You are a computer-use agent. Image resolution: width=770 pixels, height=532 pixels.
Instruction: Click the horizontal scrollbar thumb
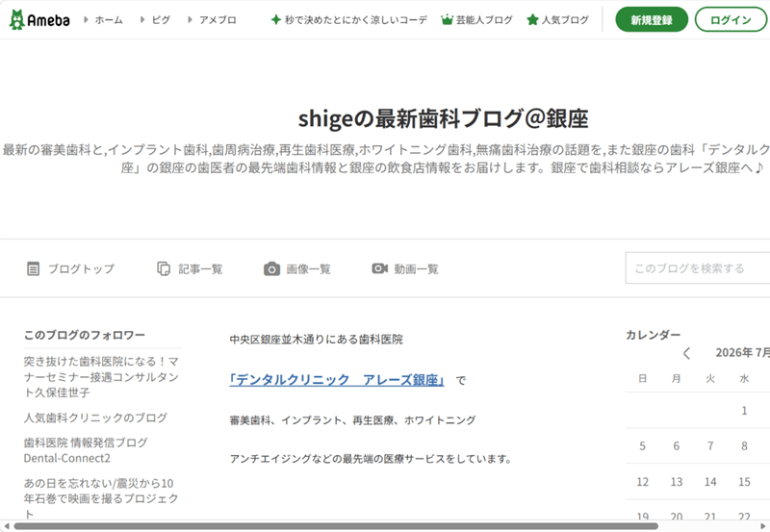[336, 526]
